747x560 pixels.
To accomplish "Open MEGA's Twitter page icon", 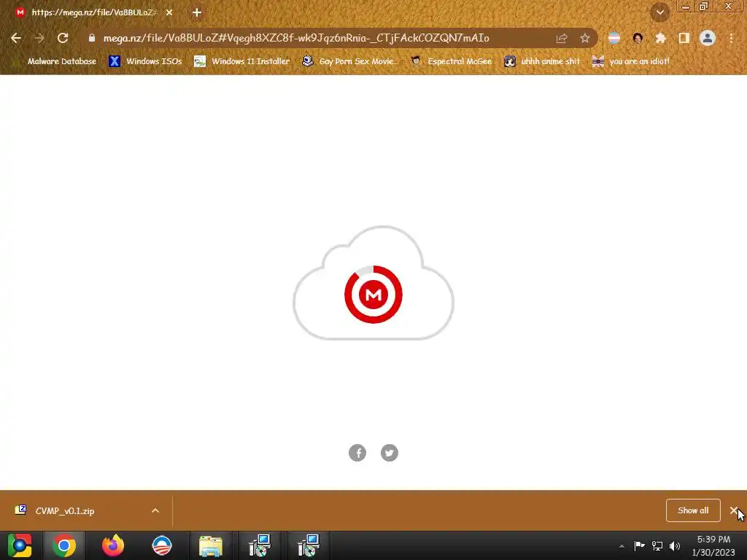I will click(390, 453).
